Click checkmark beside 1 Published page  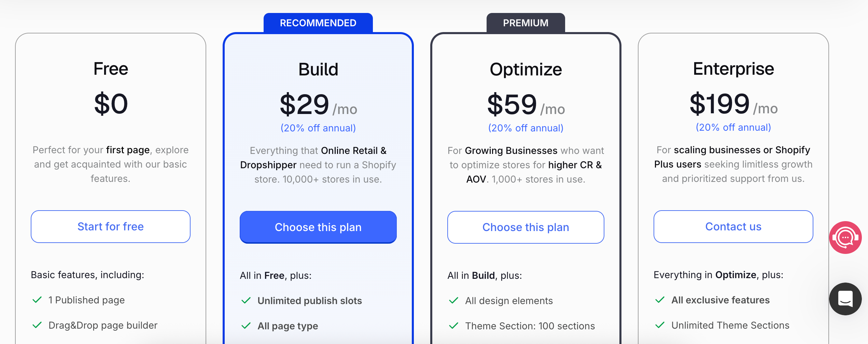click(x=37, y=300)
